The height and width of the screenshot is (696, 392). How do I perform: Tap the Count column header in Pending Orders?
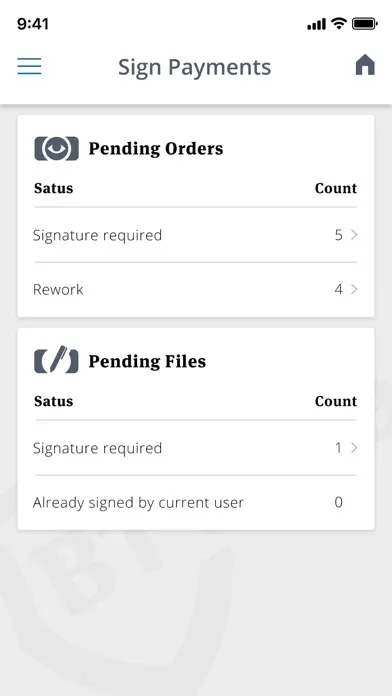[x=336, y=188]
